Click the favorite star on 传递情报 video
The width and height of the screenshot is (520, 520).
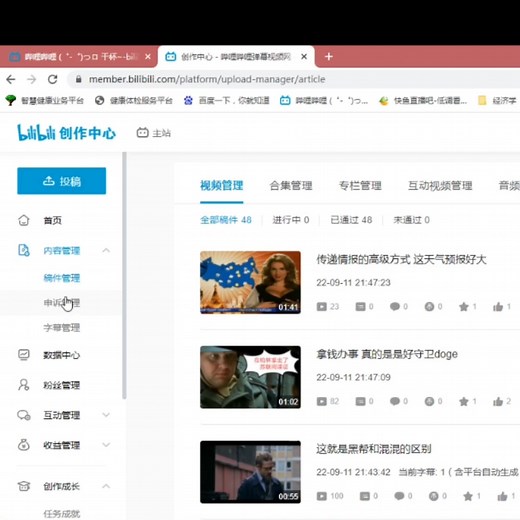464,307
